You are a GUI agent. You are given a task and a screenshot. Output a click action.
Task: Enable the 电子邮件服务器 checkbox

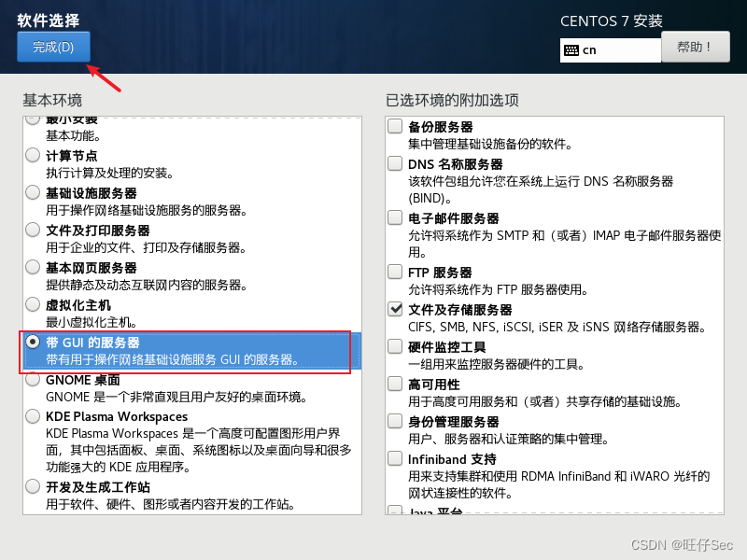395,217
